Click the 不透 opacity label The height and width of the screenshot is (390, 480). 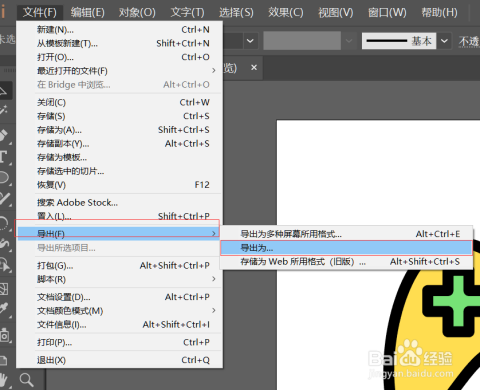click(469, 41)
